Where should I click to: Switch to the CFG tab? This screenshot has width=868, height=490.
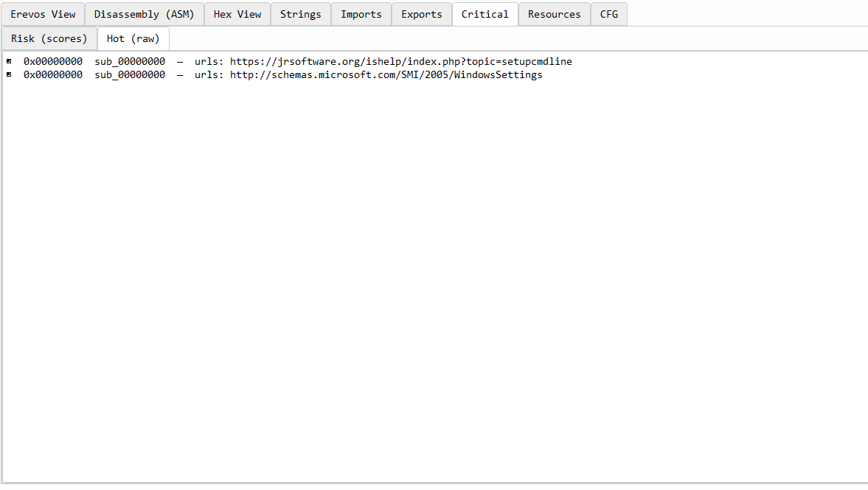(x=609, y=14)
